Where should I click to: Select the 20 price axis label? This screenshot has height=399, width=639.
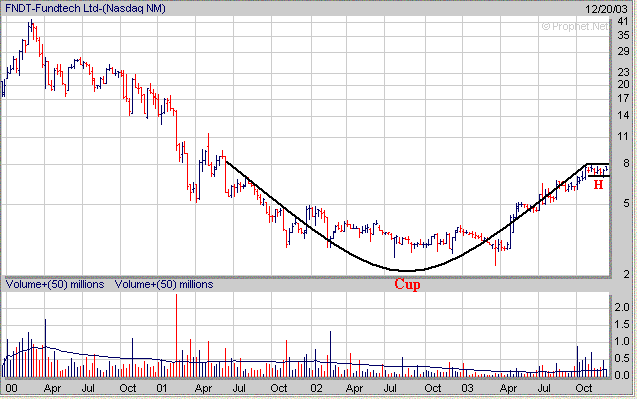[623, 84]
